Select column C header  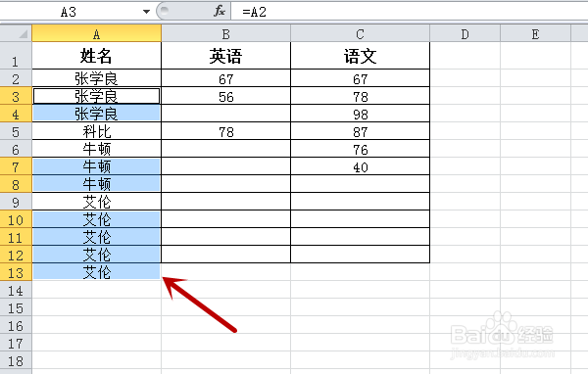tap(360, 33)
